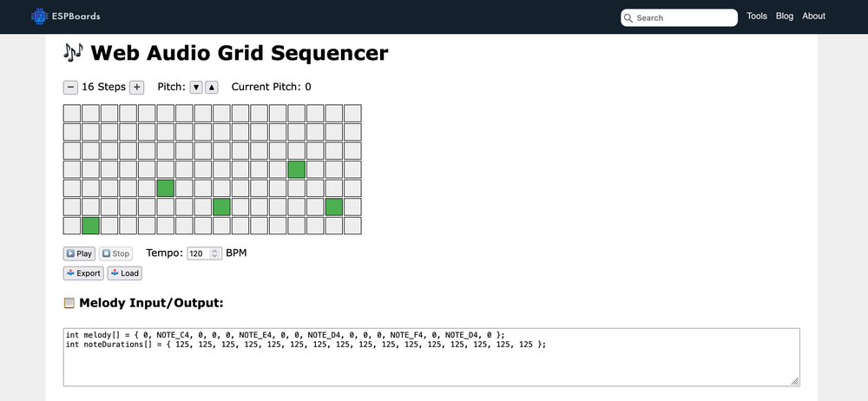The width and height of the screenshot is (868, 401).
Task: Enable the top-left grid cell
Action: (x=71, y=113)
